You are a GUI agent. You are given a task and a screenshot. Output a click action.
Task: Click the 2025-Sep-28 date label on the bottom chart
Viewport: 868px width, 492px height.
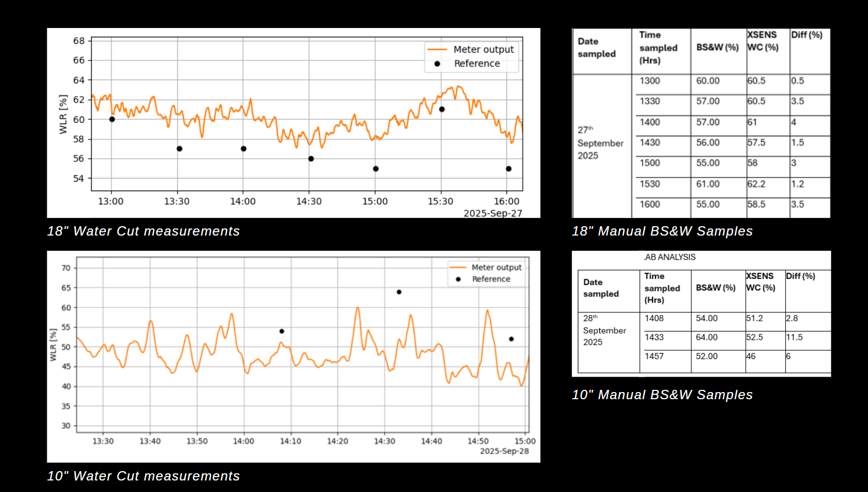[504, 451]
